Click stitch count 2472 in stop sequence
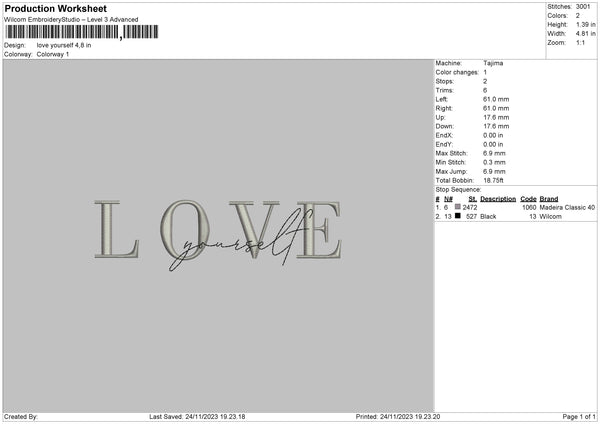This screenshot has width=600, height=424. coord(470,208)
